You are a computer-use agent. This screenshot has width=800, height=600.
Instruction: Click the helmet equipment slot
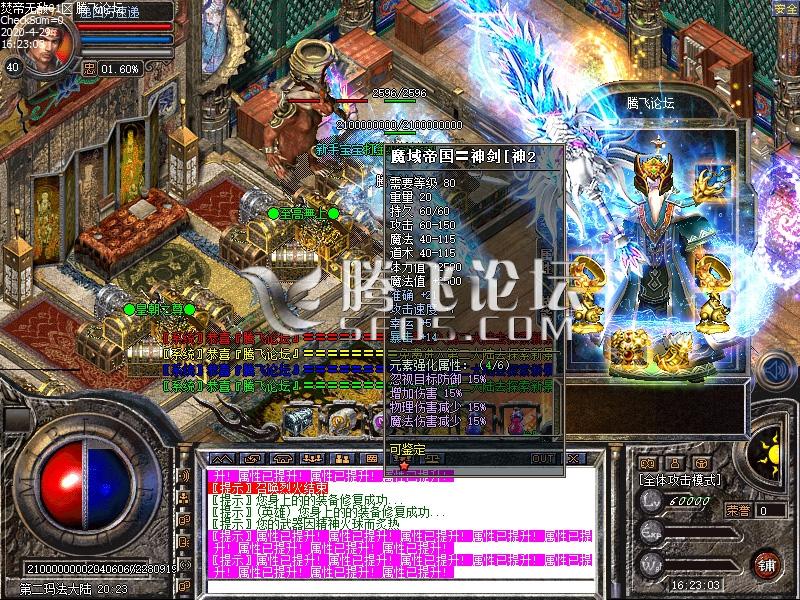(x=655, y=174)
